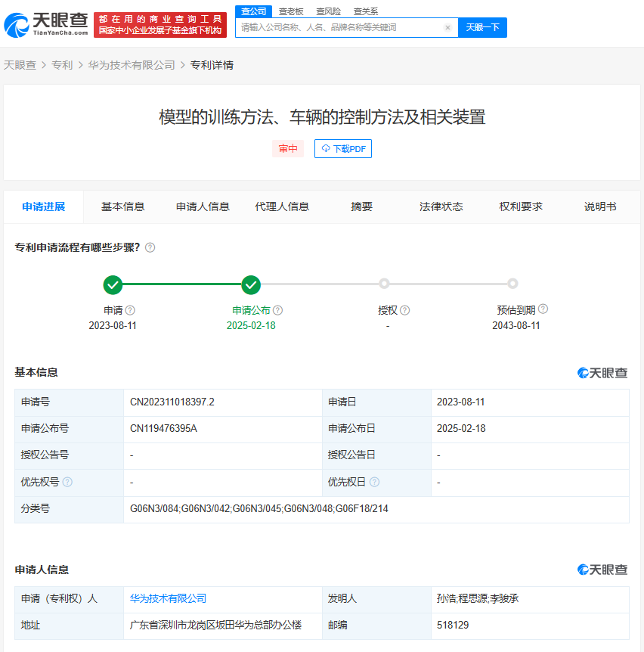This screenshot has width=644, height=652.
Task: Click the address 广东省深圳市龙岗区坂田华为总部办公楼
Action: click(215, 625)
